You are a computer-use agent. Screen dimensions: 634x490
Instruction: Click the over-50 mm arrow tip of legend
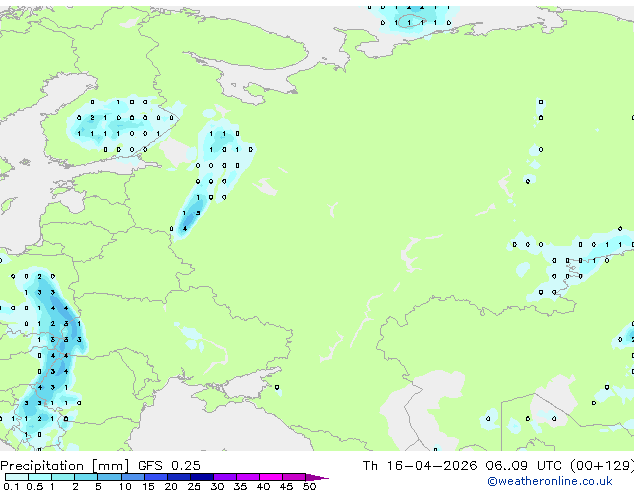tap(317, 477)
